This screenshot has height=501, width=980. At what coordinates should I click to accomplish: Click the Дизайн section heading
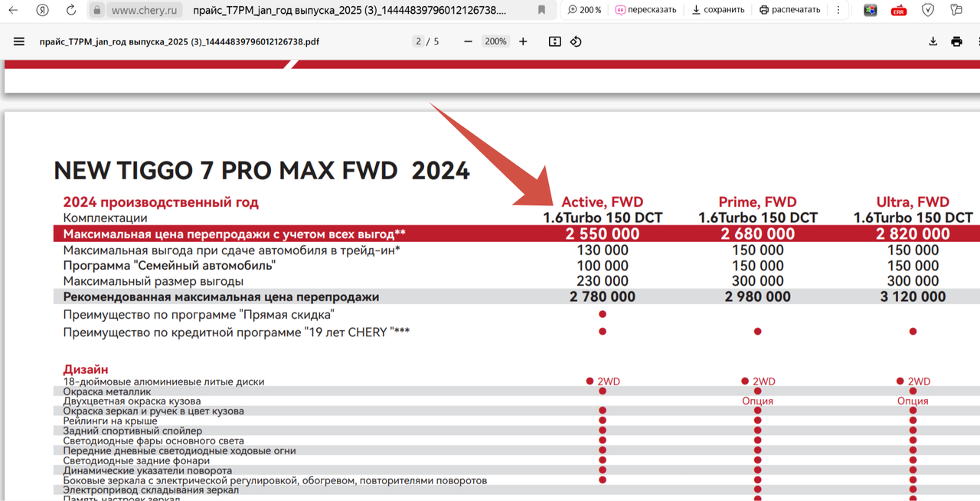(86, 369)
